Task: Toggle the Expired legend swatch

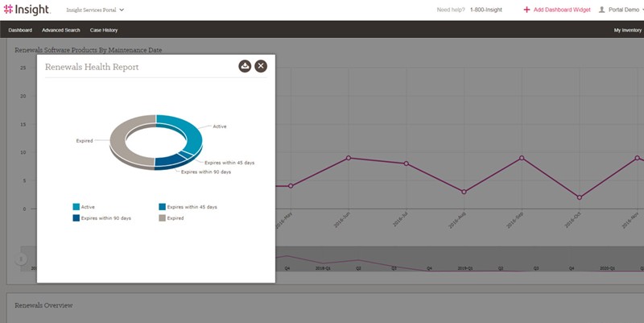Action: tap(163, 218)
